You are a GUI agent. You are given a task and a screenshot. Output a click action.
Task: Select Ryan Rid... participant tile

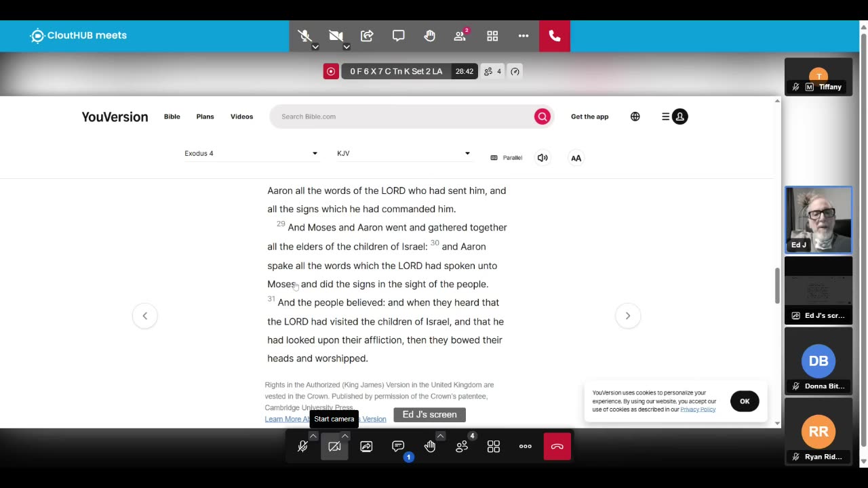tap(818, 431)
